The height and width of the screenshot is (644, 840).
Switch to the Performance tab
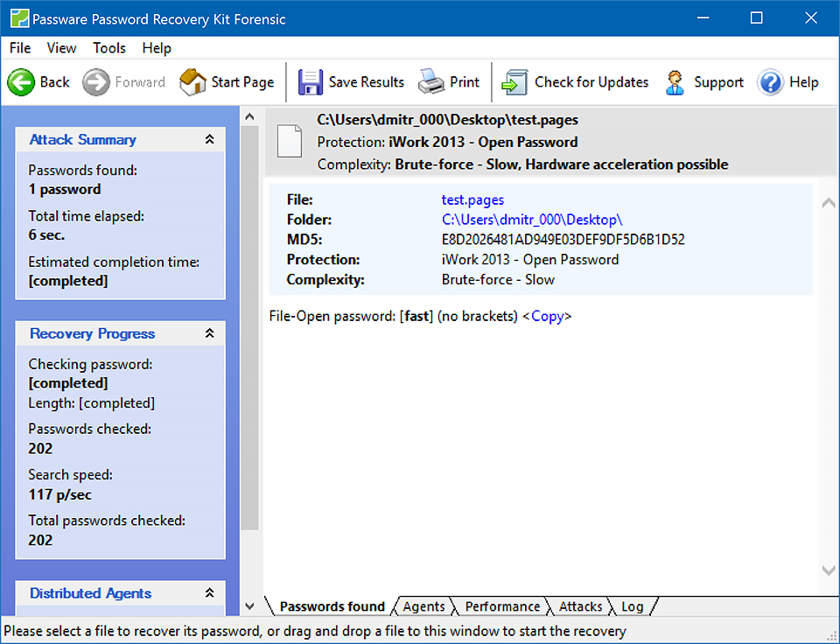[502, 606]
